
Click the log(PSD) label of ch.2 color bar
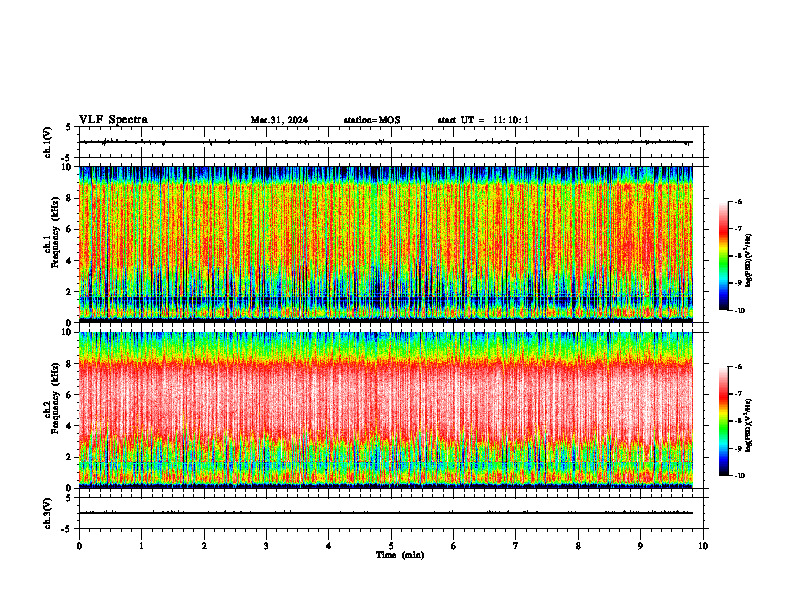tap(749, 425)
